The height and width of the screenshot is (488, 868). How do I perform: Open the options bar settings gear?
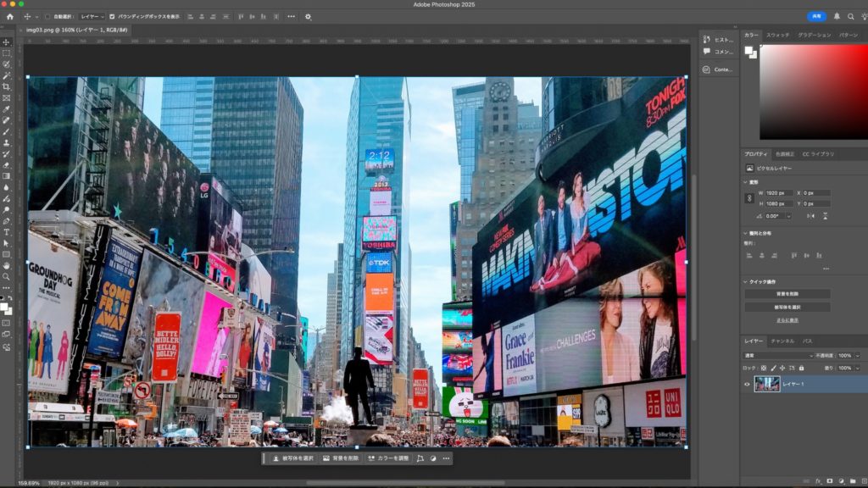click(308, 16)
